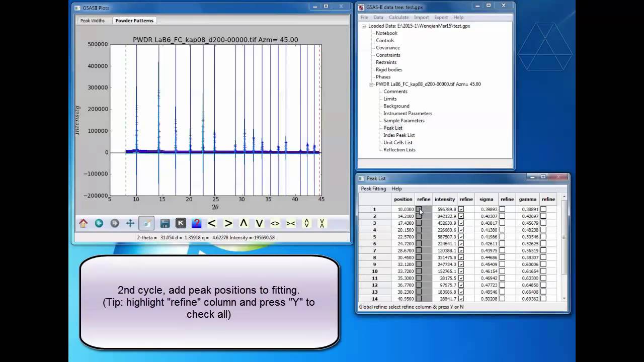
Task: Click the sigma column header
Action: coord(487,200)
